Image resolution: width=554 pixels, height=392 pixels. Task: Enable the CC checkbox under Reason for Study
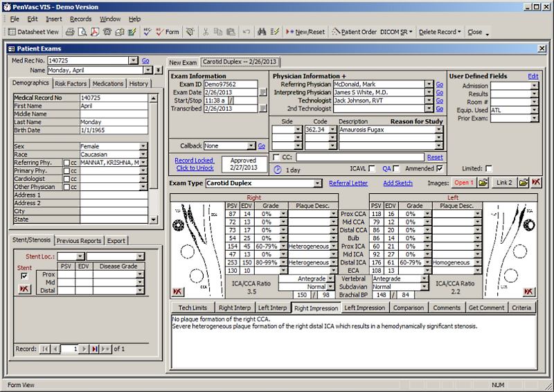coord(276,157)
